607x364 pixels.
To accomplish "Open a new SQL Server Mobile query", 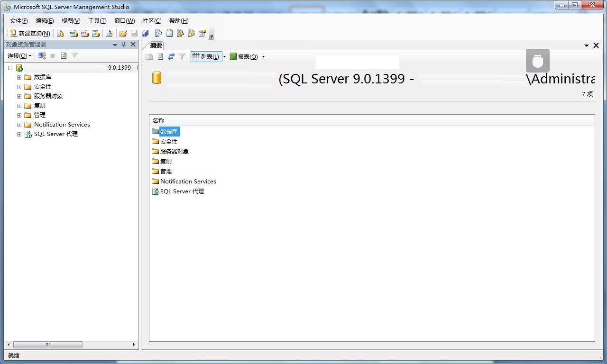I will click(x=109, y=33).
